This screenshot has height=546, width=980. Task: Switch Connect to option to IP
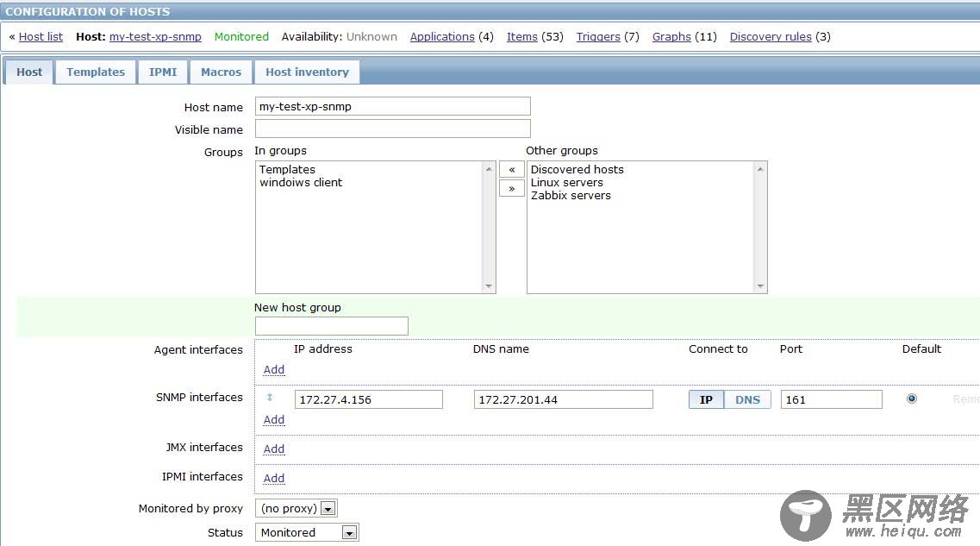pos(706,399)
